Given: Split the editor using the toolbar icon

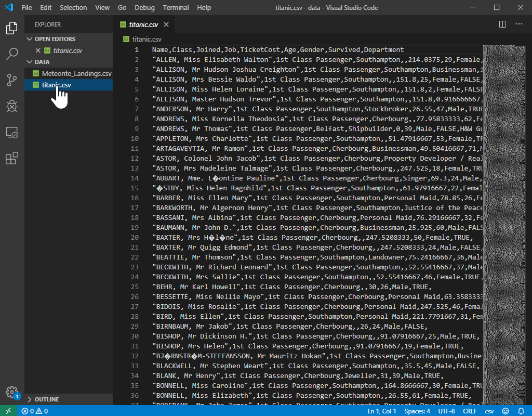Looking at the screenshot, I should point(502,24).
